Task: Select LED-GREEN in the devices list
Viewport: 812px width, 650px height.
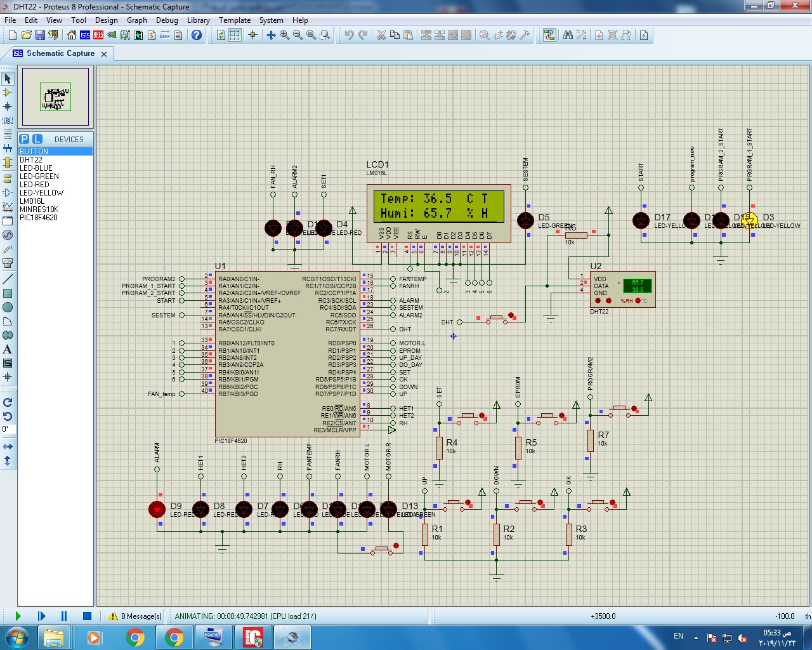Action: pyautogui.click(x=55, y=176)
